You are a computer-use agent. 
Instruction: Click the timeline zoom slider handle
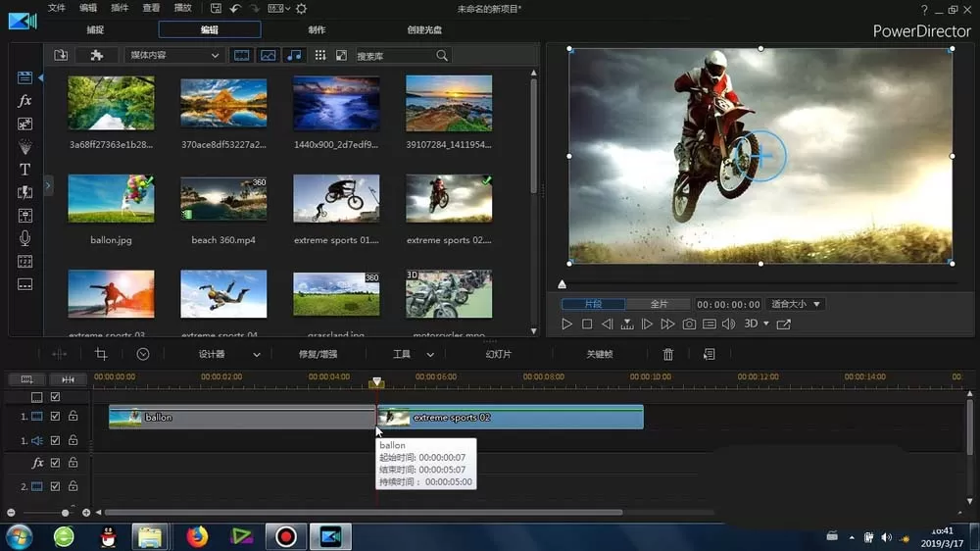click(65, 513)
